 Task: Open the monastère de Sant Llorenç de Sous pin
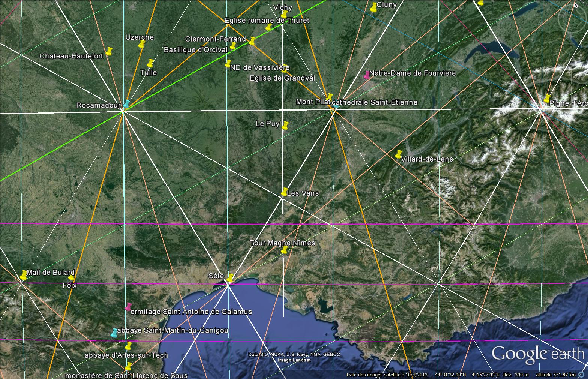[129, 366]
